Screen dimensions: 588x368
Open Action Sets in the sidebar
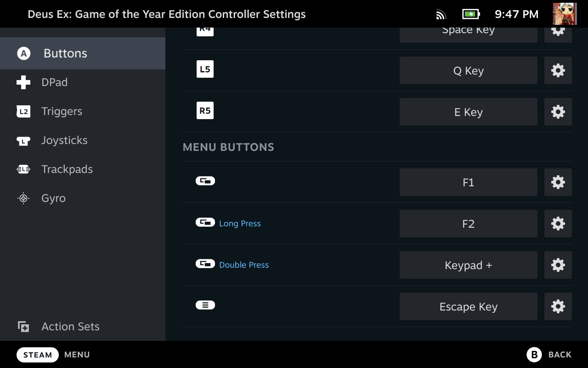tap(70, 327)
